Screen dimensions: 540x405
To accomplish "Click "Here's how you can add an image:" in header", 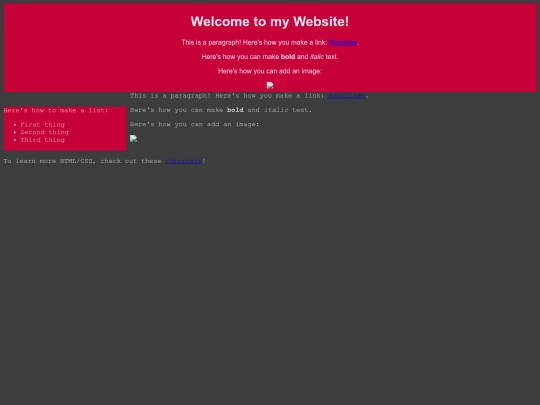I will (270, 71).
